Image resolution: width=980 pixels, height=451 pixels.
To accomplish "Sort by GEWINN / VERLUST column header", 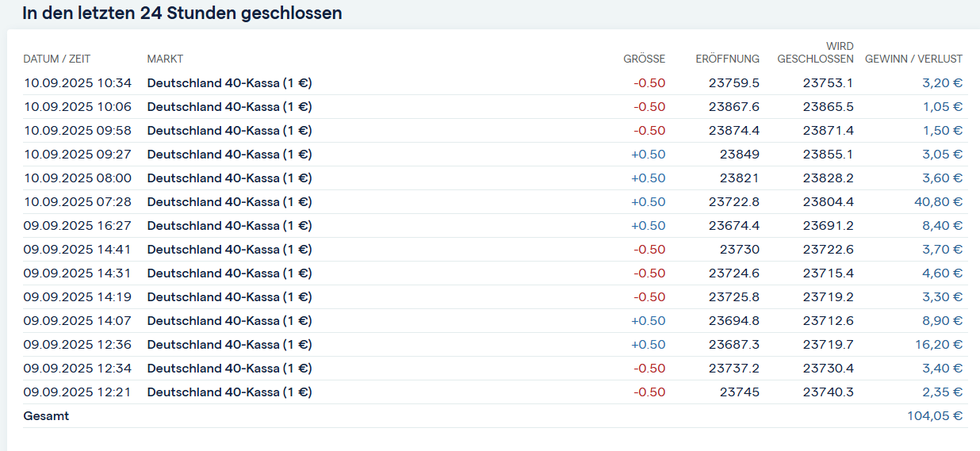I will pyautogui.click(x=913, y=59).
